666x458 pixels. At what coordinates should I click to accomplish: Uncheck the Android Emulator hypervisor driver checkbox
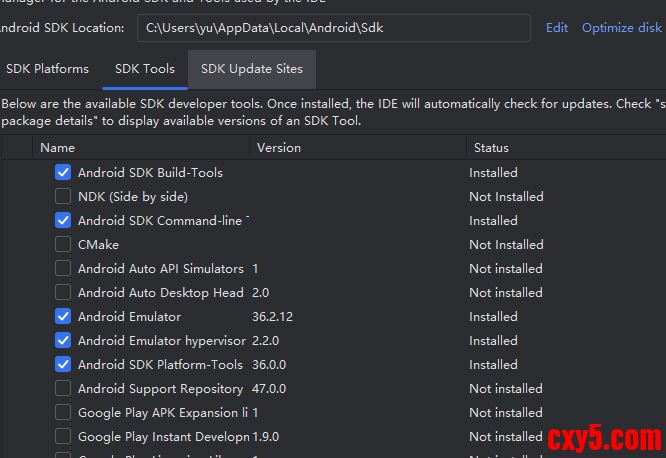click(63, 341)
